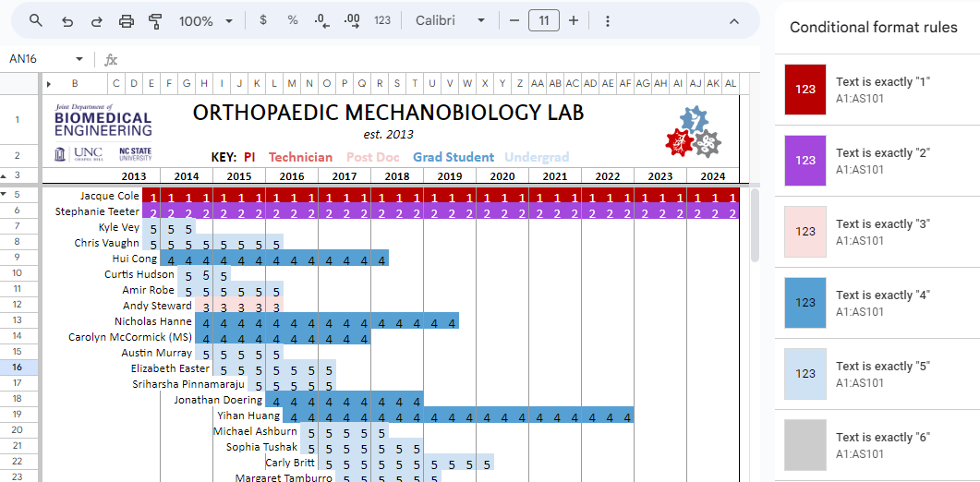
Task: Click the light pink format preview swatch
Action: pos(805,232)
